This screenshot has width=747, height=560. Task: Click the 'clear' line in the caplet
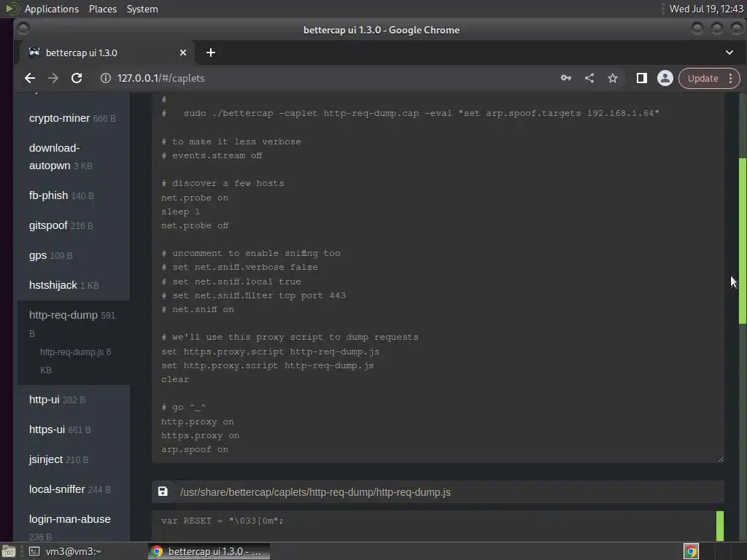[175, 379]
